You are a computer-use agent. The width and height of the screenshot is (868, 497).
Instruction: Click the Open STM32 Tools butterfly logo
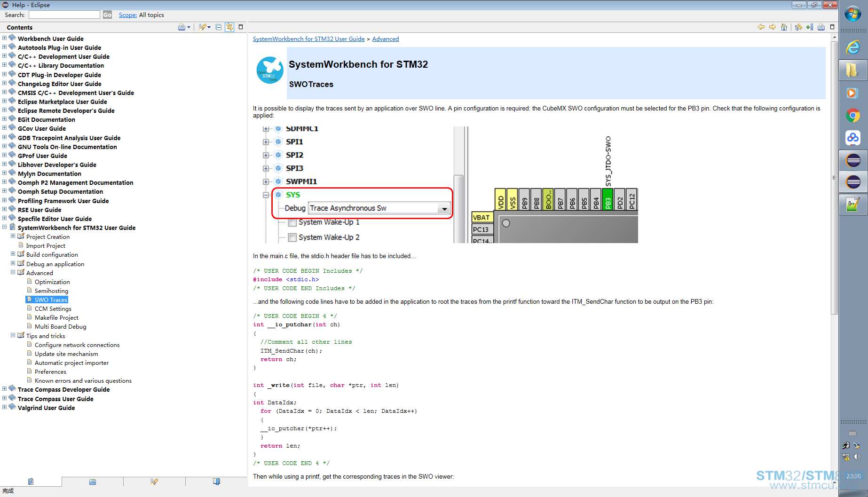270,70
